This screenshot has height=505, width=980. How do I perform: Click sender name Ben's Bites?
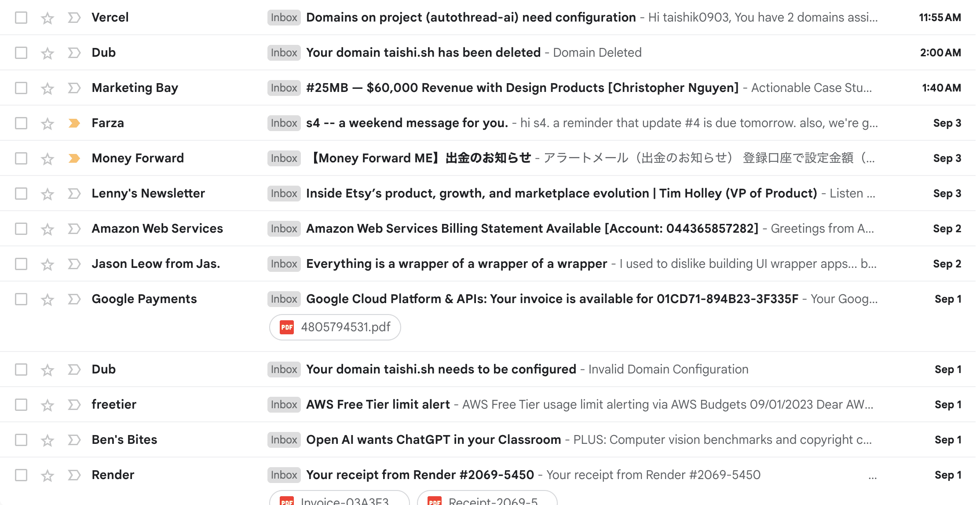click(124, 440)
